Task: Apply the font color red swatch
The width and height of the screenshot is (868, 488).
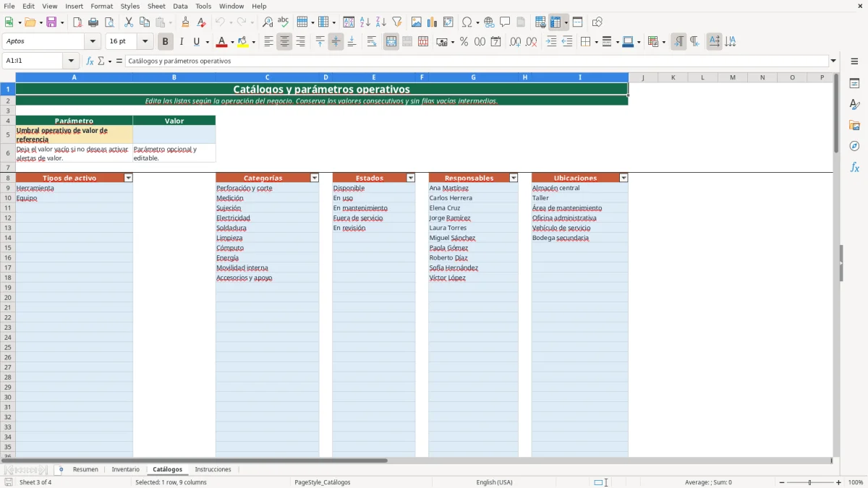Action: coord(222,43)
